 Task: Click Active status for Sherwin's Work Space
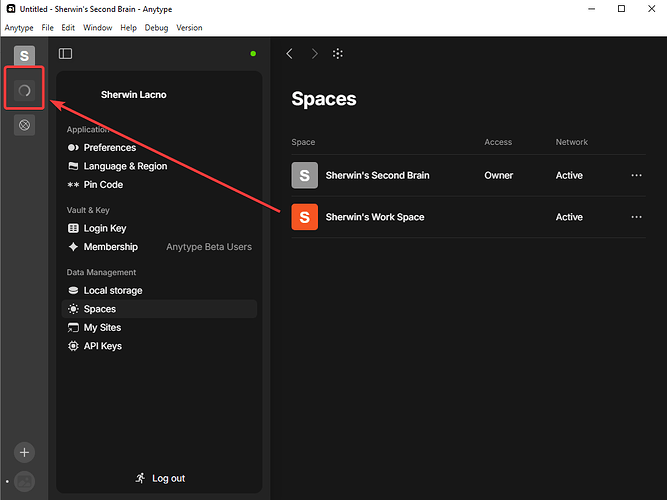[x=569, y=217]
